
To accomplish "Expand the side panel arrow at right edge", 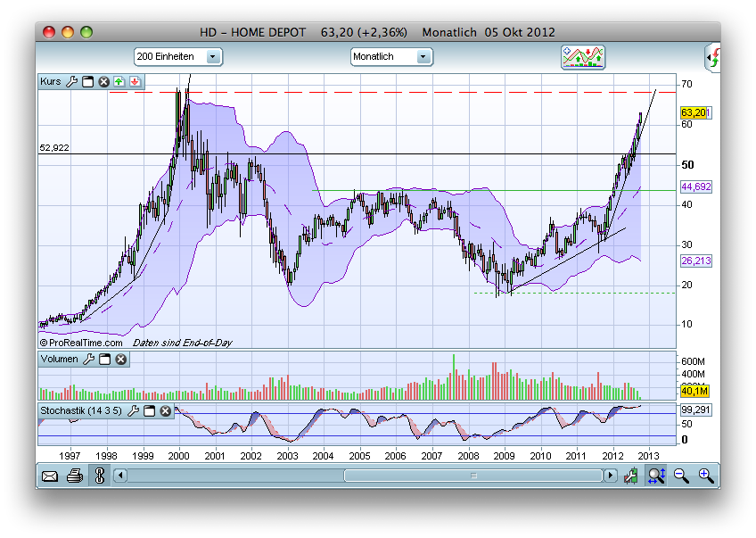I will click(x=713, y=57).
